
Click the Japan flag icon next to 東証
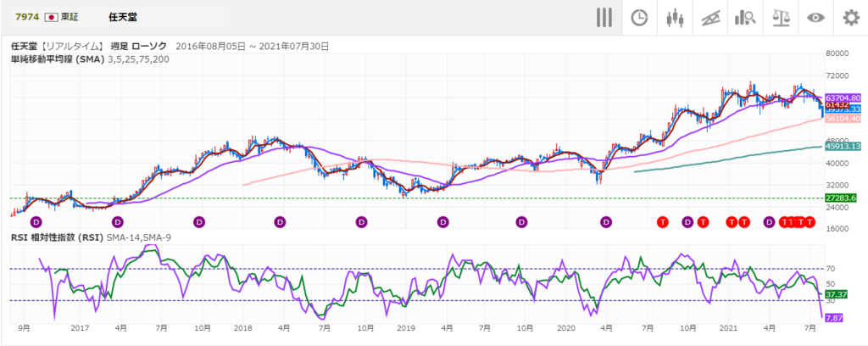coord(52,17)
